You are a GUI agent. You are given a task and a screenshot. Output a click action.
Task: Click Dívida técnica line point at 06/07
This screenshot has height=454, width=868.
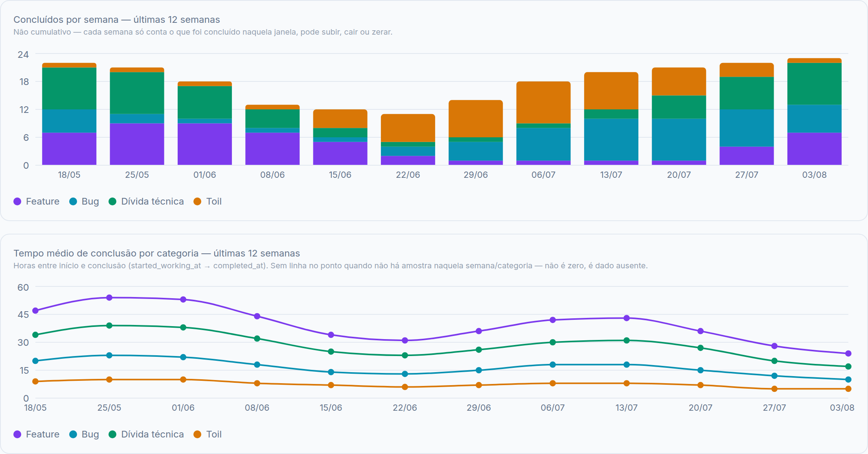pos(553,342)
